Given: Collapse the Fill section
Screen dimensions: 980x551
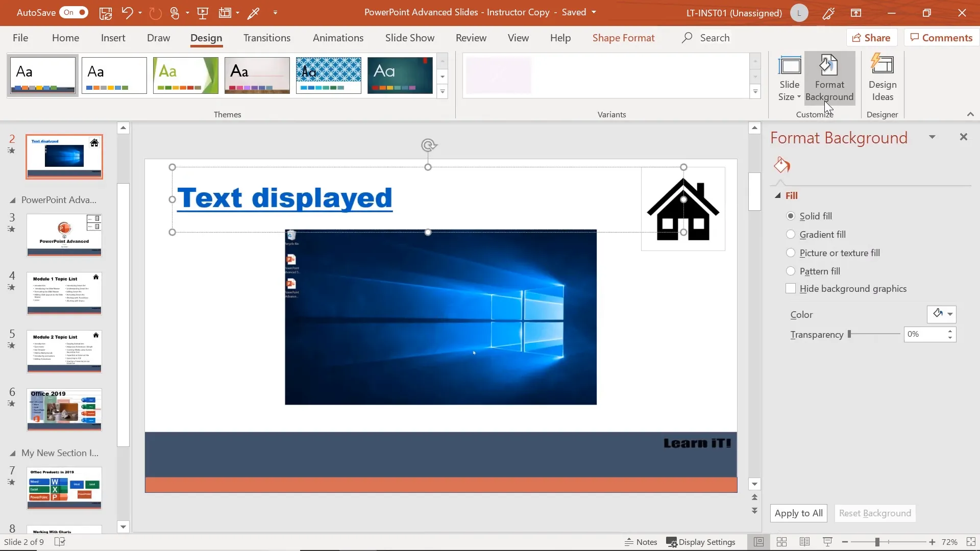Looking at the screenshot, I should (x=778, y=196).
